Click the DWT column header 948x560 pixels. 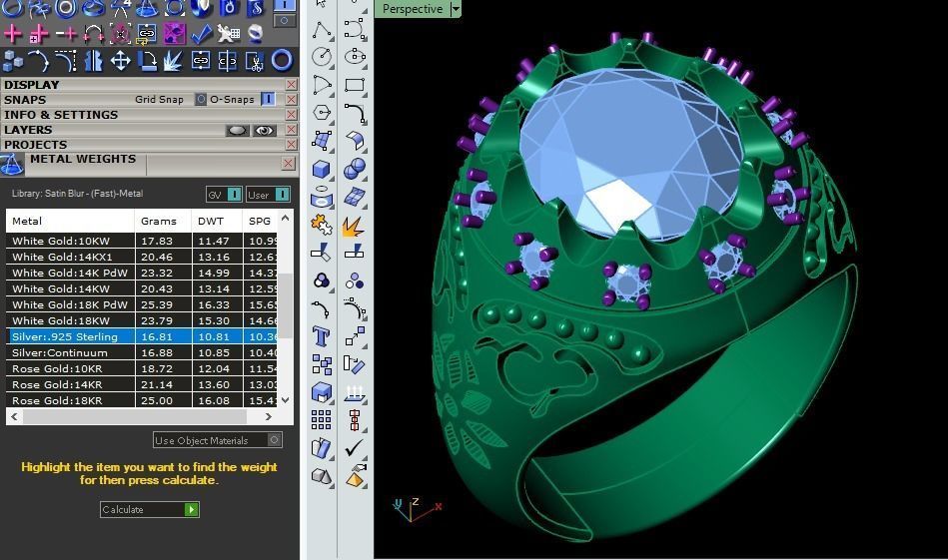click(x=217, y=221)
